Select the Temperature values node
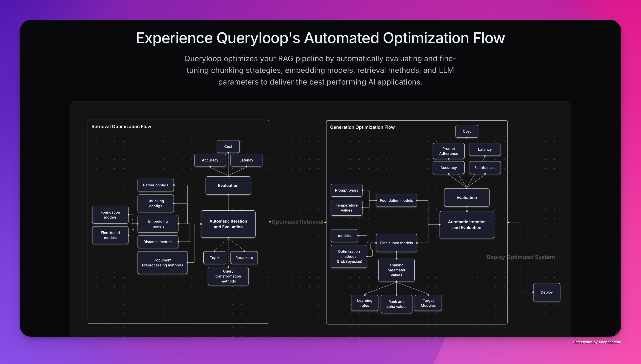The image size is (641, 364). pyautogui.click(x=346, y=208)
